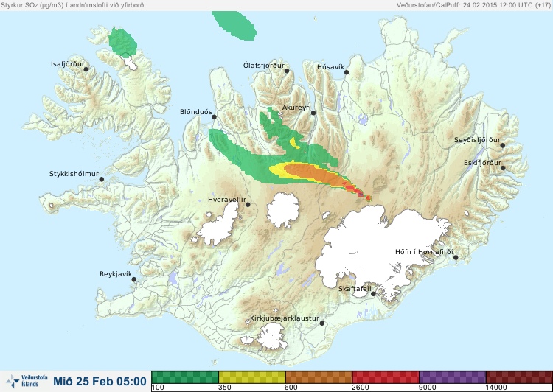Viewport: 553px width, 392px height.
Task: Click the Seyðisfjörður location dot
Action: [x=503, y=145]
